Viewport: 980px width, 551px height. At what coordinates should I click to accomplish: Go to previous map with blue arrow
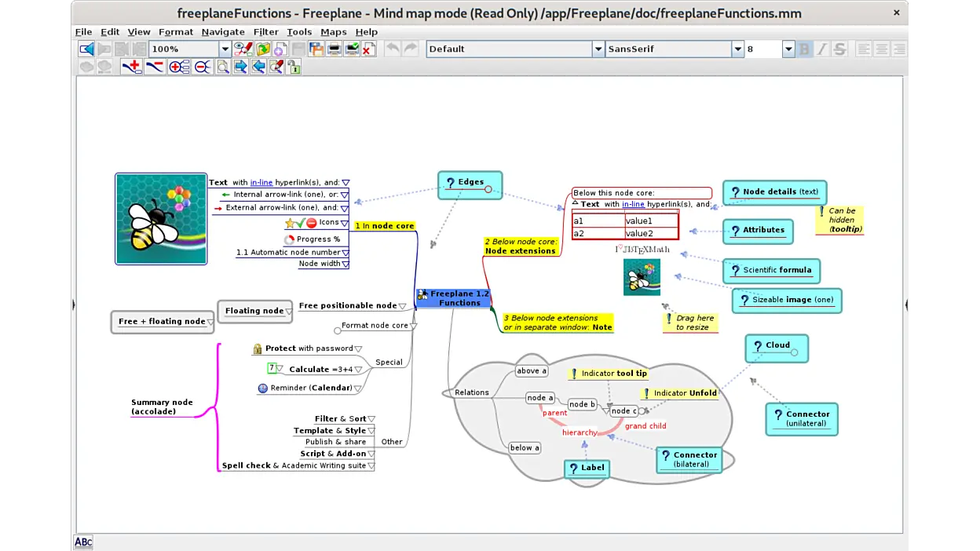(x=86, y=49)
